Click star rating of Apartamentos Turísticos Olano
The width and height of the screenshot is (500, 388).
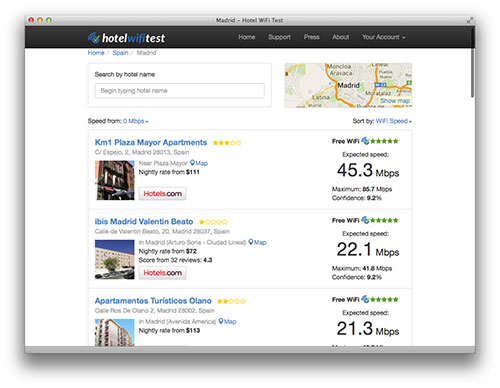231,301
